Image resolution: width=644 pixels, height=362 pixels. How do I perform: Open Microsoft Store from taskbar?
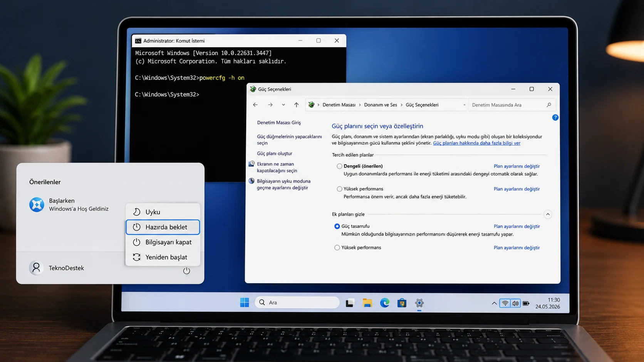click(x=402, y=303)
